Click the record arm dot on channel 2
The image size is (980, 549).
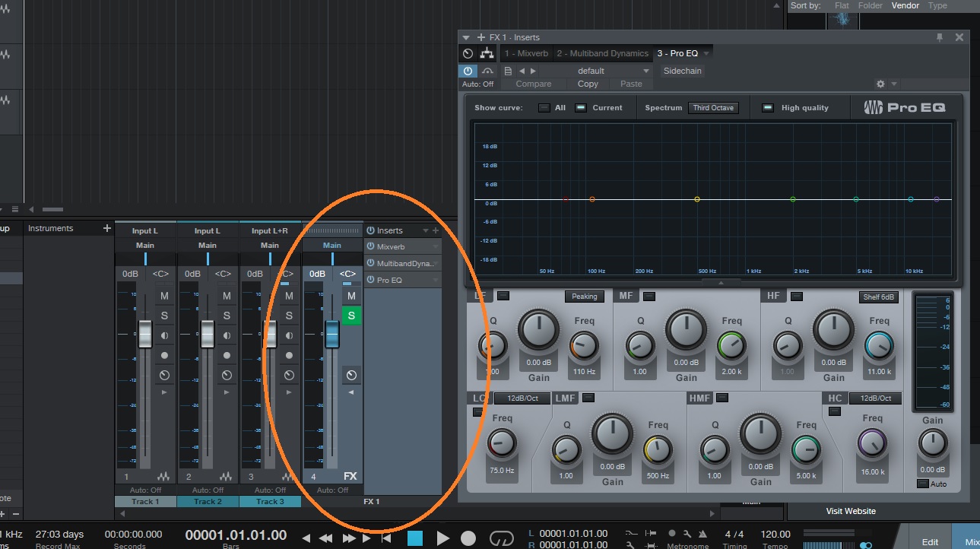pos(227,355)
